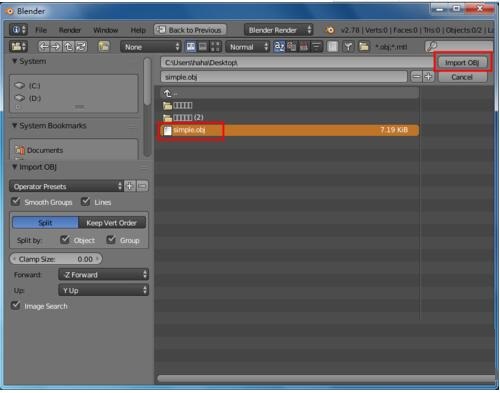Remove the operator preset
The height and width of the screenshot is (393, 500).
[142, 186]
